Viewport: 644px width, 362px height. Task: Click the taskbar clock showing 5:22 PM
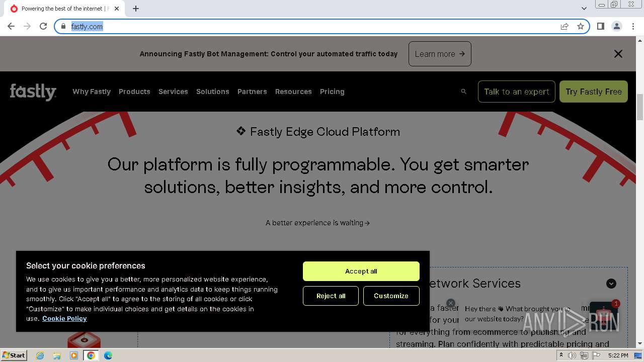618,355
